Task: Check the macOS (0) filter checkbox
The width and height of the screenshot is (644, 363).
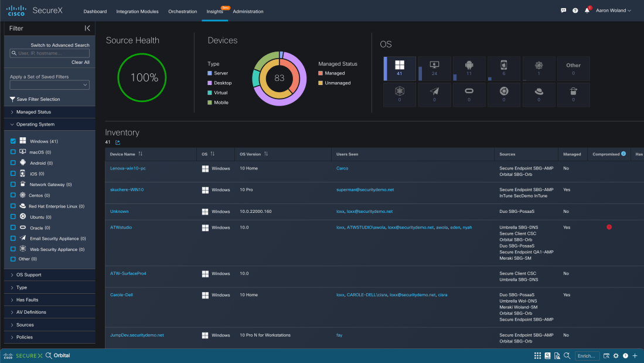Action: click(x=13, y=152)
